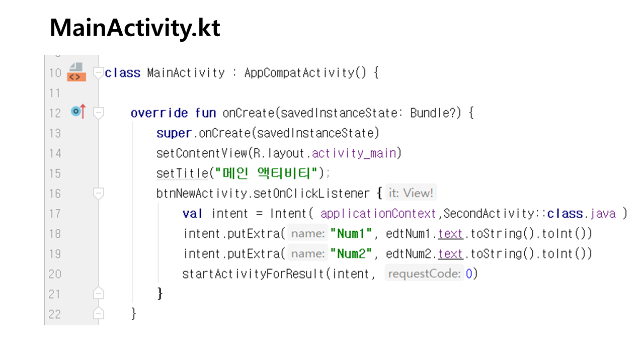644x362 pixels.
Task: Collapse the MainActivity class fold marker
Action: (x=99, y=73)
